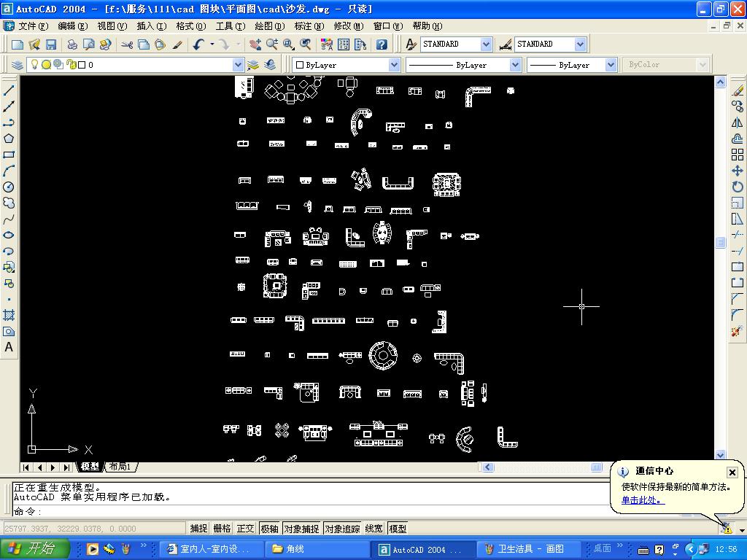Select the Ellipse draw tool
Screen dimensions: 747x560
click(x=9, y=236)
